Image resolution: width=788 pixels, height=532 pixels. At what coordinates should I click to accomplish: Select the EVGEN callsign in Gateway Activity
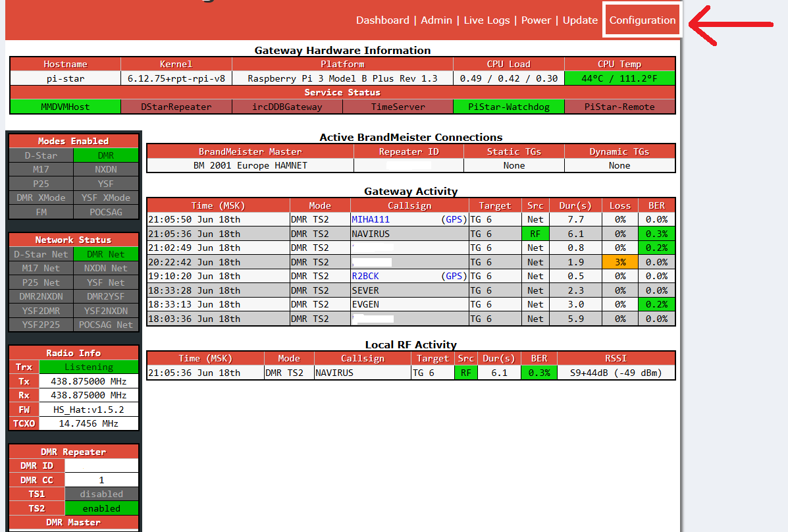click(365, 304)
